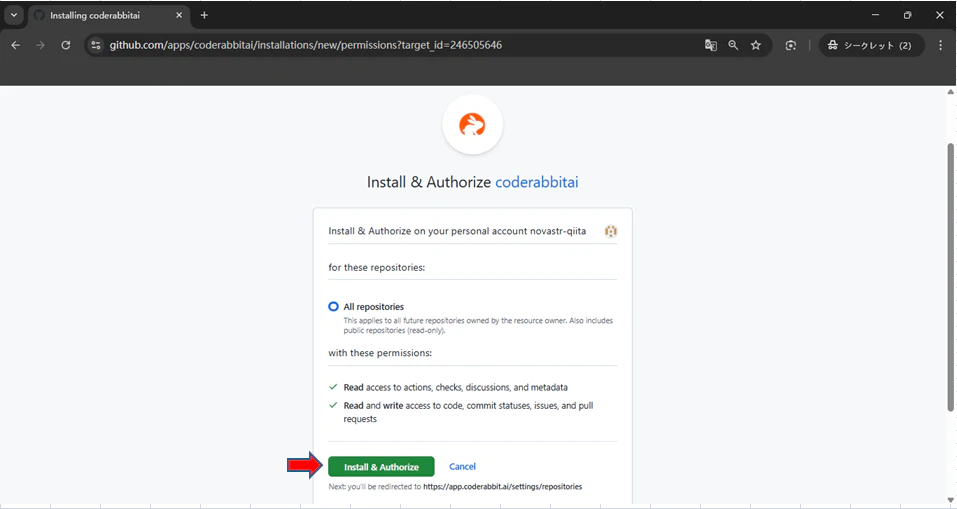This screenshot has width=957, height=509.
Task: Open the coderabbitai app name link
Action: (536, 182)
